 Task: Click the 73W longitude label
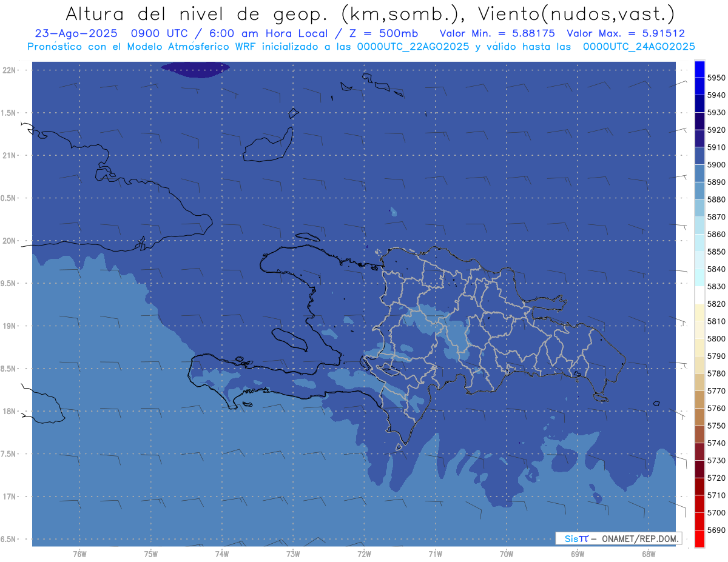293,554
